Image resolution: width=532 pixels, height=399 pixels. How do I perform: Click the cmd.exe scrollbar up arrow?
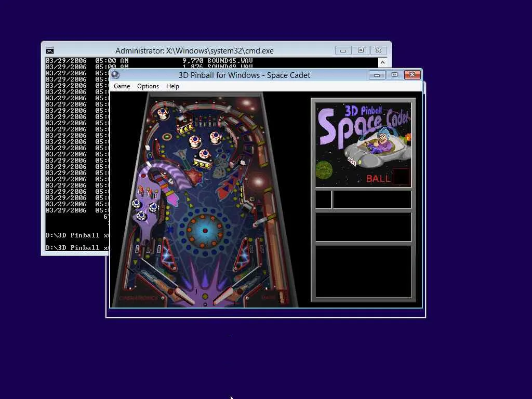[x=382, y=62]
